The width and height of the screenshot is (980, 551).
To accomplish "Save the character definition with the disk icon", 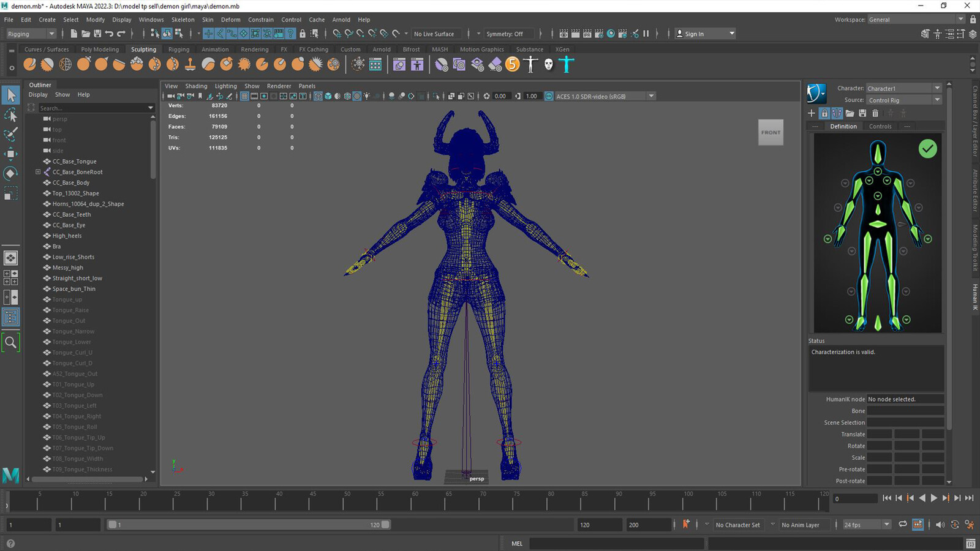I will click(862, 113).
